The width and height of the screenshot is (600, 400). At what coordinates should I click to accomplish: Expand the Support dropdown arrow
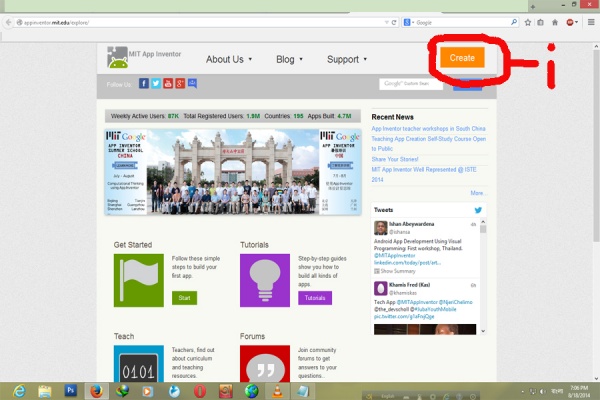point(365,59)
